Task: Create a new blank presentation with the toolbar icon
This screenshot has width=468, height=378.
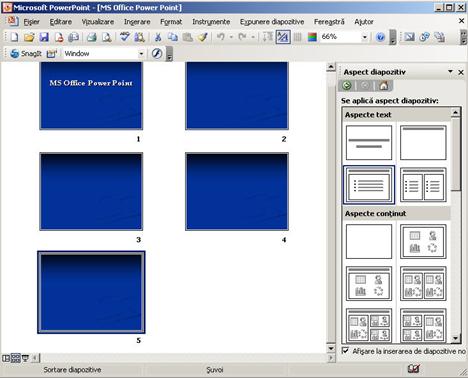Action: click(14, 37)
